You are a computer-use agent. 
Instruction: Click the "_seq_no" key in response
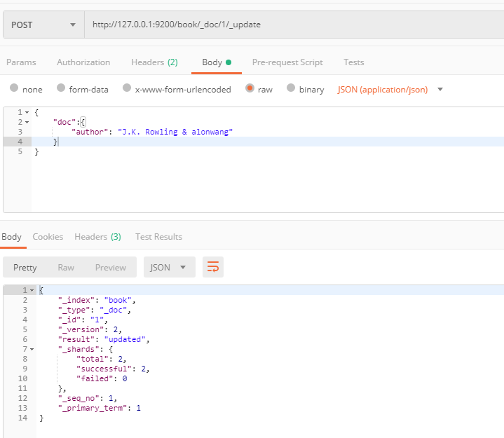(79, 399)
